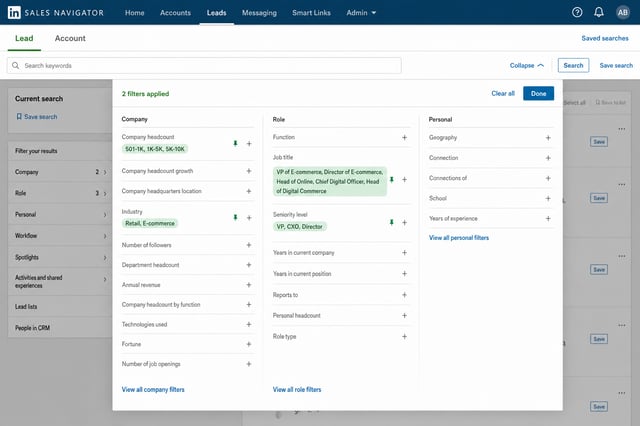Click the Search button
The width and height of the screenshot is (640, 426).
tap(573, 65)
